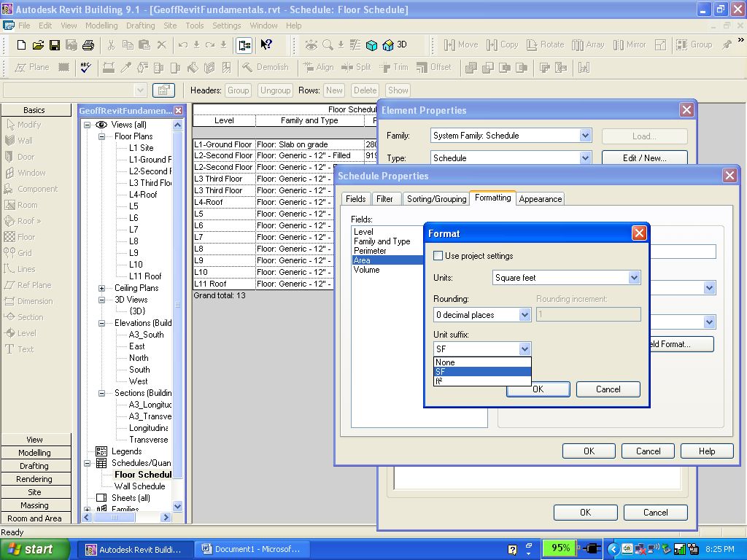Enable the Use project settings checkbox
The width and height of the screenshot is (747, 560).
(x=438, y=256)
